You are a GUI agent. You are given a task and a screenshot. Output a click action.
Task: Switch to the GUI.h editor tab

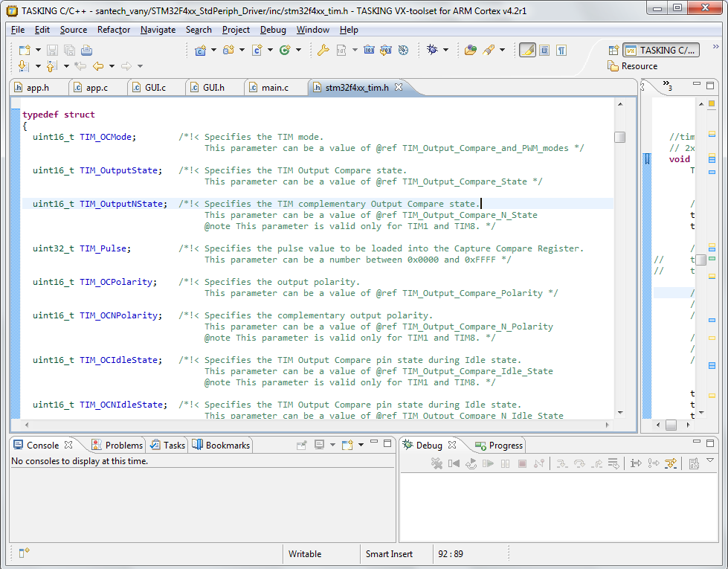[x=213, y=87]
